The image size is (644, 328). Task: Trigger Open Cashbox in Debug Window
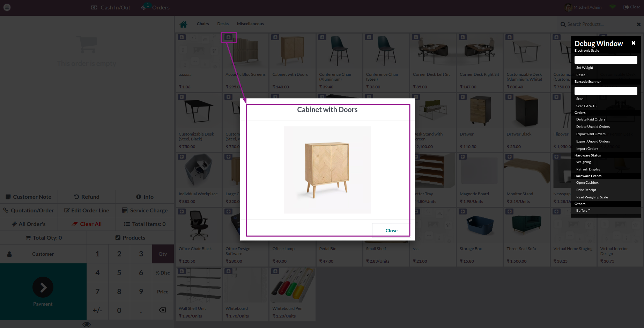pos(587,182)
